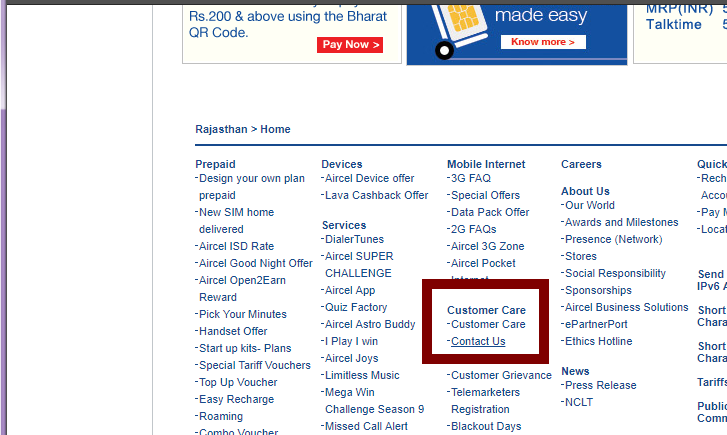Image resolution: width=727 pixels, height=435 pixels.
Task: Open Aircel App link
Action: click(x=350, y=290)
